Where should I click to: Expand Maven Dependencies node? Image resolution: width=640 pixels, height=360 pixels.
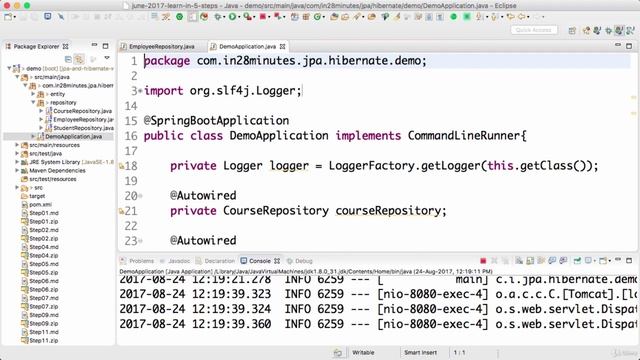coord(17,170)
